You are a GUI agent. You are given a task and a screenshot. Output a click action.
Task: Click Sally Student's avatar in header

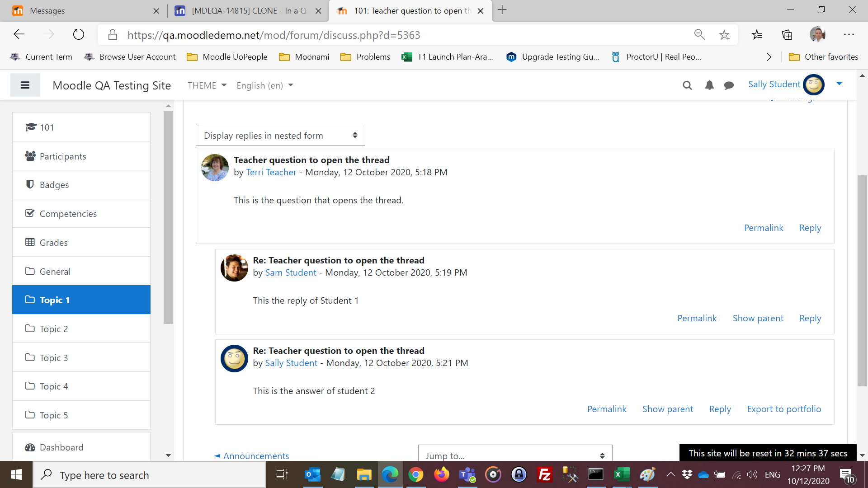[x=814, y=84]
